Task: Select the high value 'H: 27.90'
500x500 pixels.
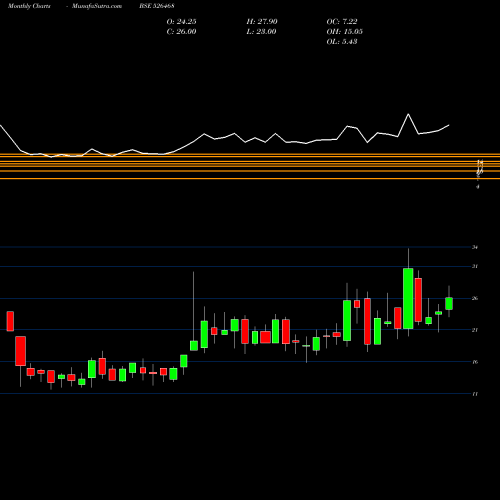Action: [x=262, y=22]
